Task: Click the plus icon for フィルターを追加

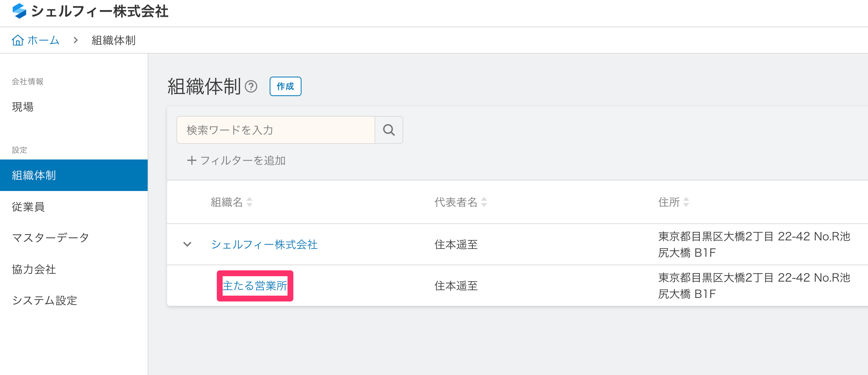Action: pyautogui.click(x=192, y=160)
